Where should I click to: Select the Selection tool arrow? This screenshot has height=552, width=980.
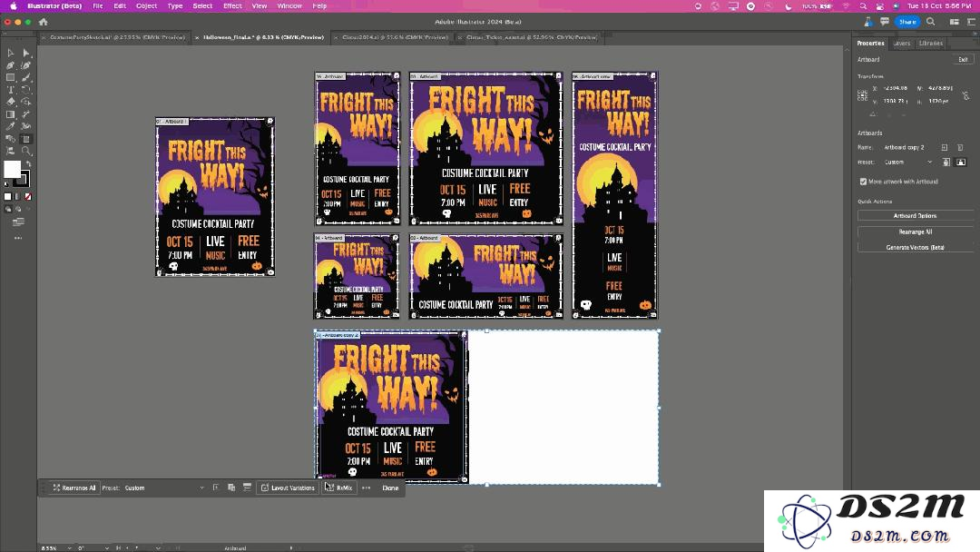tap(11, 54)
